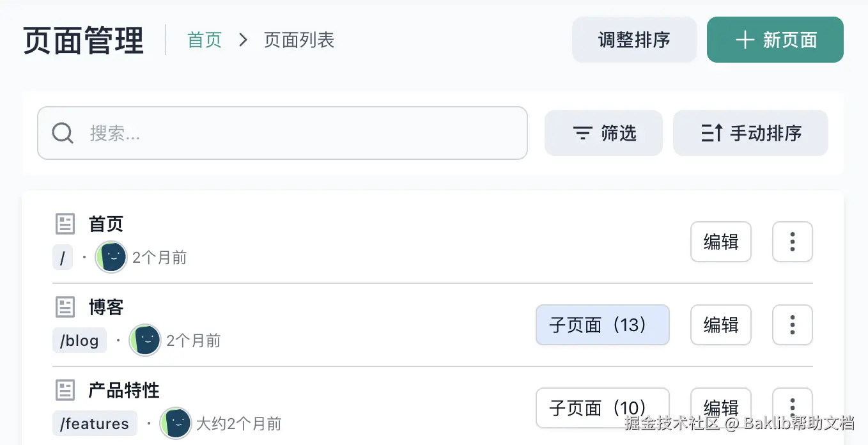Open the three-dot menu for 产品特性

[793, 407]
